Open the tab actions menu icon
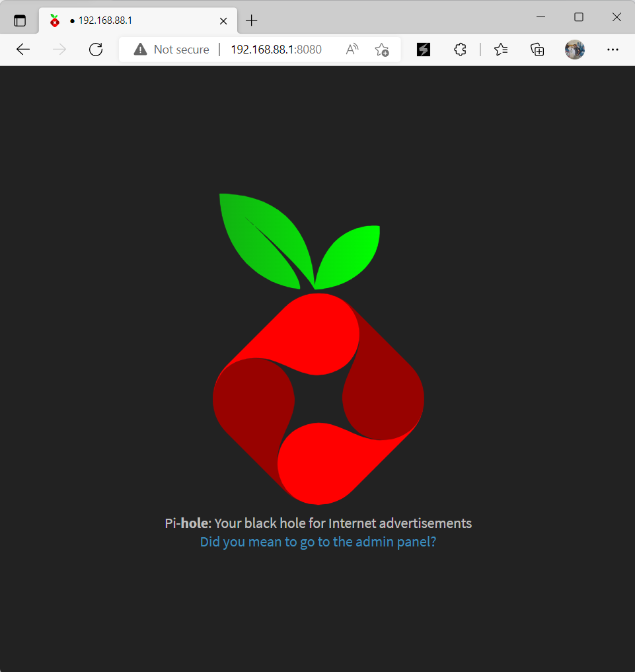The width and height of the screenshot is (635, 672). [x=20, y=20]
